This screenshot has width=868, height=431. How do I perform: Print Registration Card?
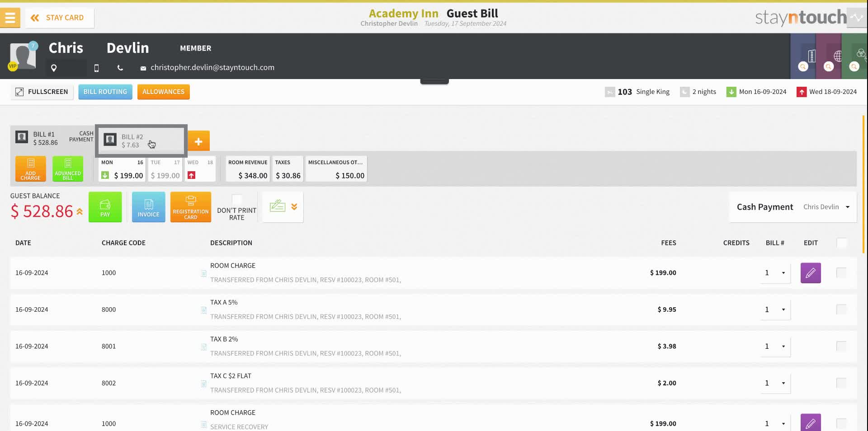[191, 207]
